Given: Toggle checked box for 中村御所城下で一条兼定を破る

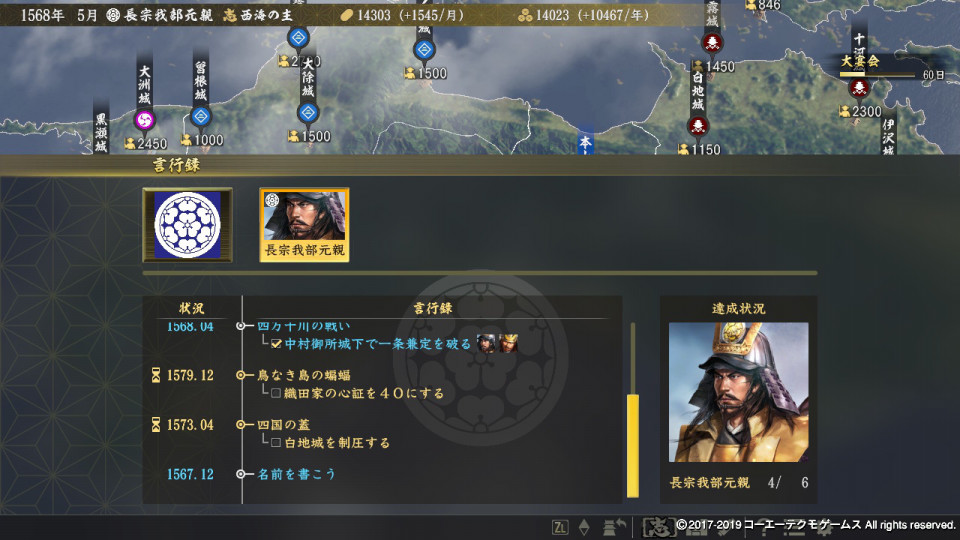Looking at the screenshot, I should pyautogui.click(x=276, y=344).
